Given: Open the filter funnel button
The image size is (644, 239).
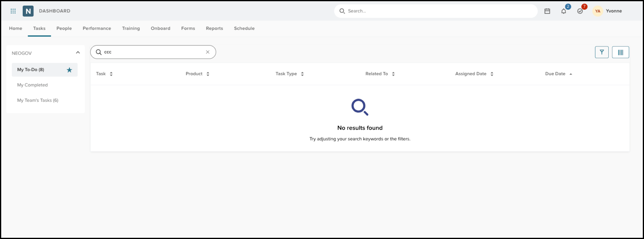Looking at the screenshot, I should pos(601,52).
